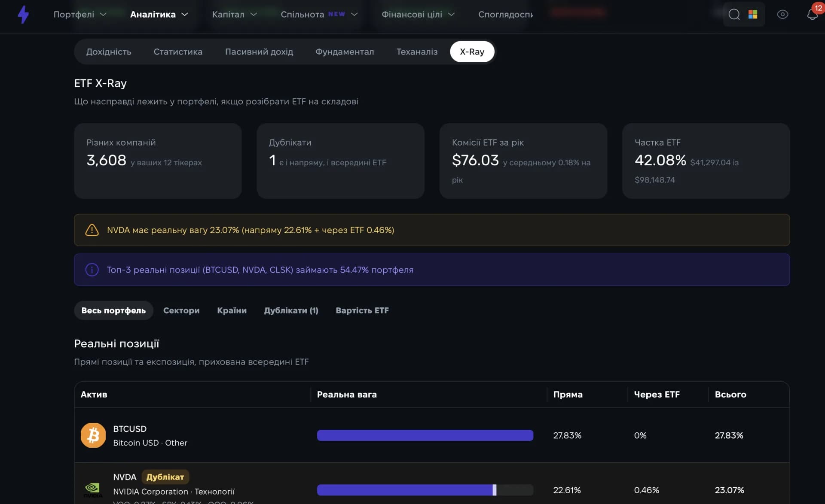
Task: Switch to the Фундаментал tab
Action: pos(345,52)
